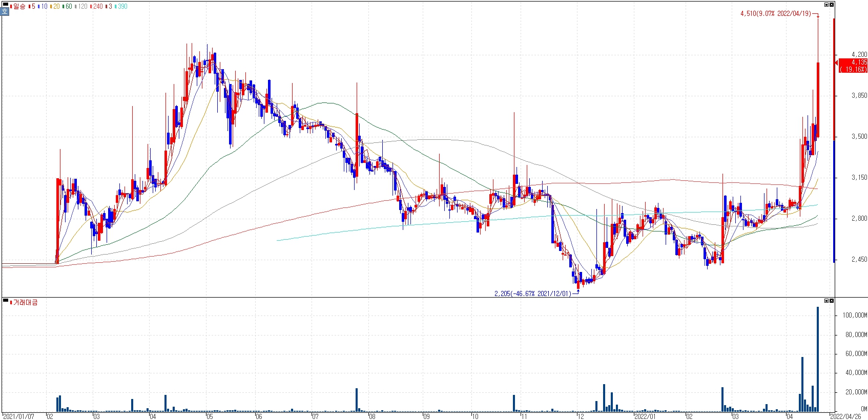This screenshot has width=868, height=420.
Task: Select the 5-day moving average legend
Action: (x=32, y=6)
